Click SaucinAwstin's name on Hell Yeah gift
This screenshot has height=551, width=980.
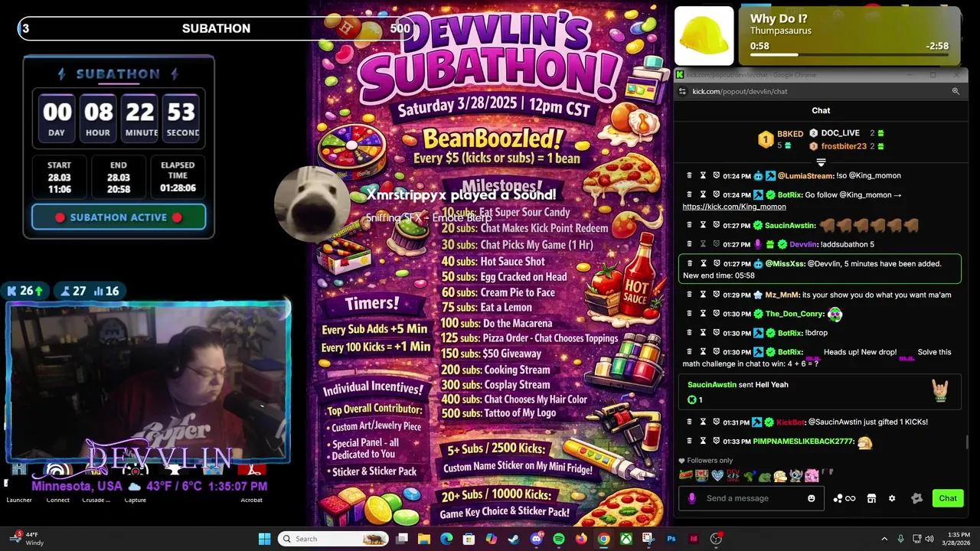[711, 385]
